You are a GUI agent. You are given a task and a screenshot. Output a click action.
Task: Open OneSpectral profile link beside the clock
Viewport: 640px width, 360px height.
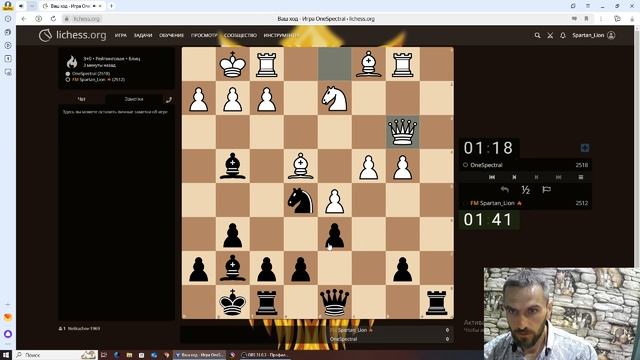click(486, 165)
